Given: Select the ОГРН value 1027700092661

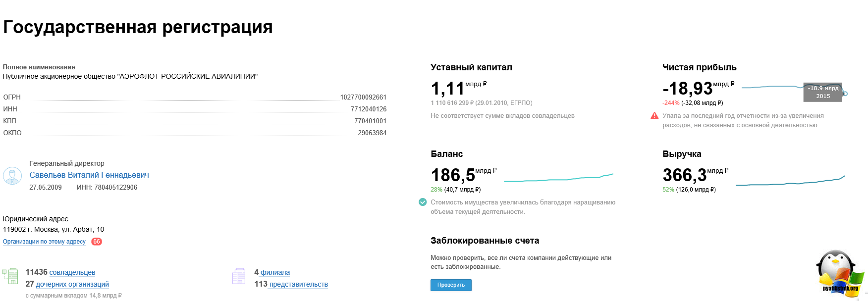Looking at the screenshot, I should [x=363, y=98].
